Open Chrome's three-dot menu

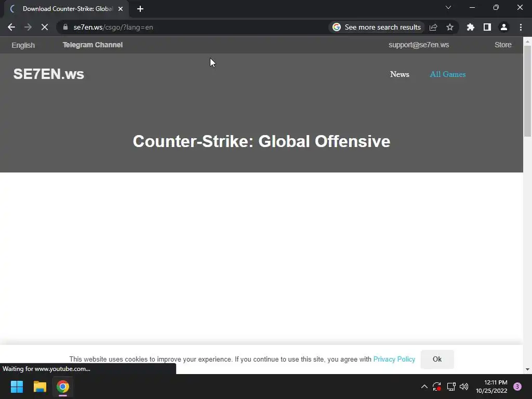pos(521,27)
